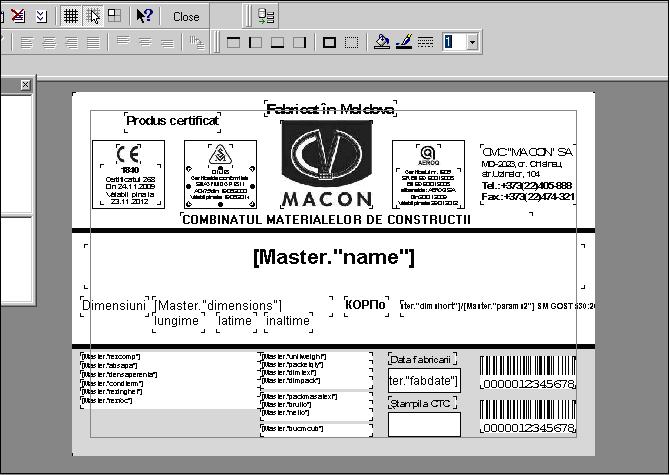Toggle the right frame line
Viewport: 670px width, 475px height.
[x=300, y=42]
